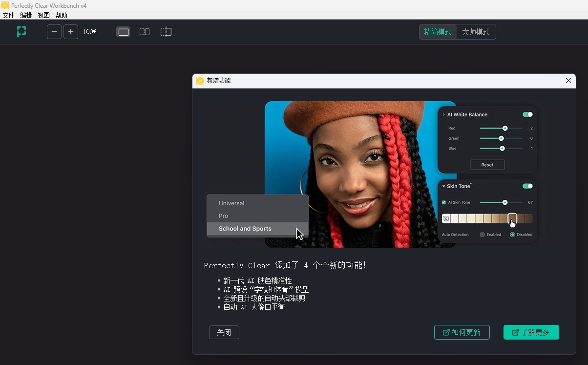Click the 新增功能 dialog title icon
The height and width of the screenshot is (365, 588).
pos(200,81)
